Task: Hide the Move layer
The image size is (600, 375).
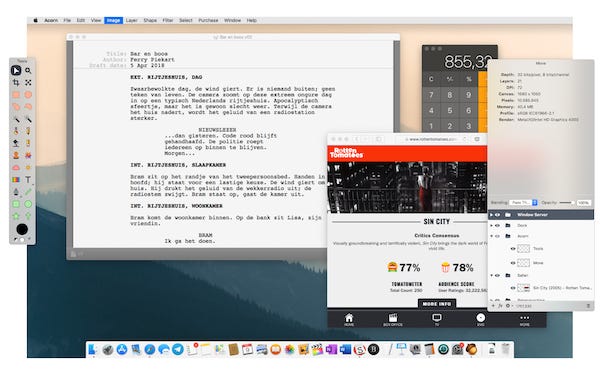Action: coord(513,263)
